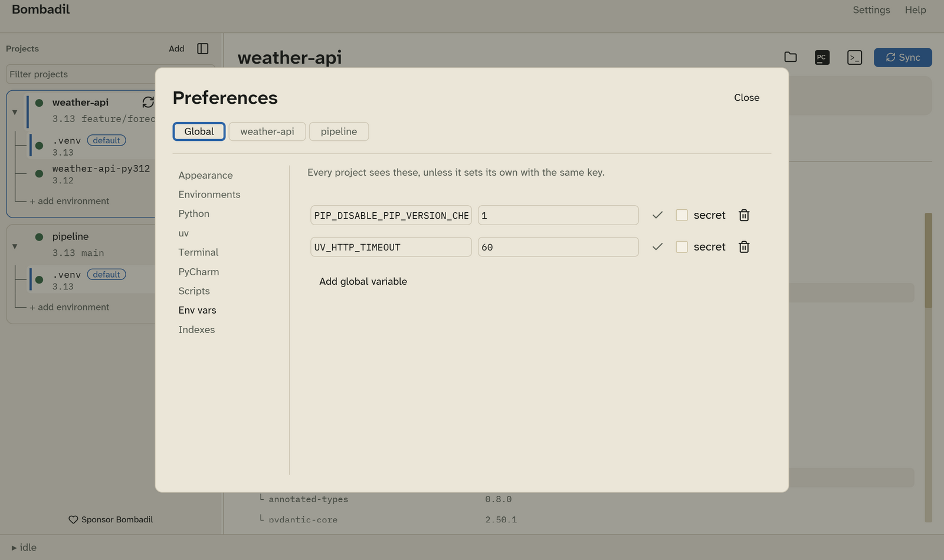Open Terminal preferences section
Image resolution: width=944 pixels, height=560 pixels.
[x=198, y=252]
